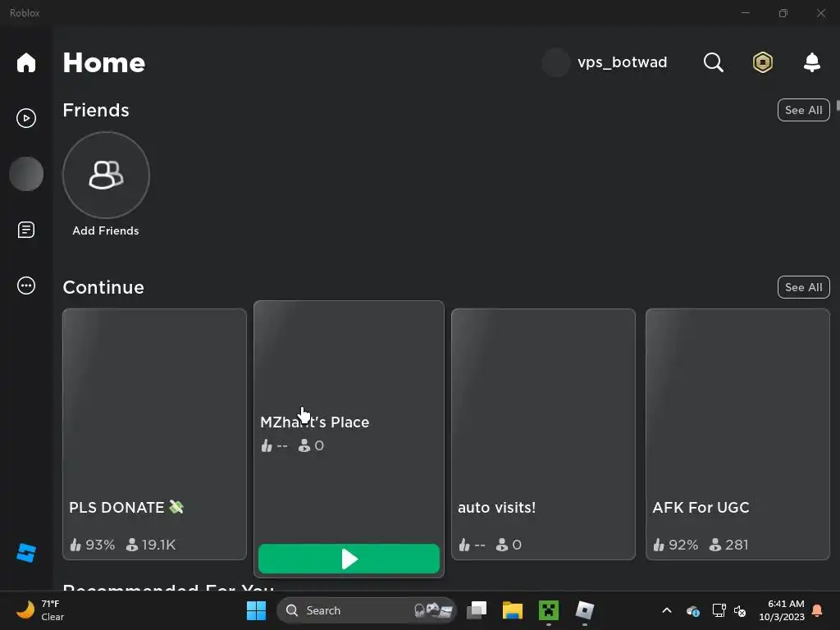Open the More (three dots) sidebar icon
This screenshot has height=630, width=840.
click(25, 285)
